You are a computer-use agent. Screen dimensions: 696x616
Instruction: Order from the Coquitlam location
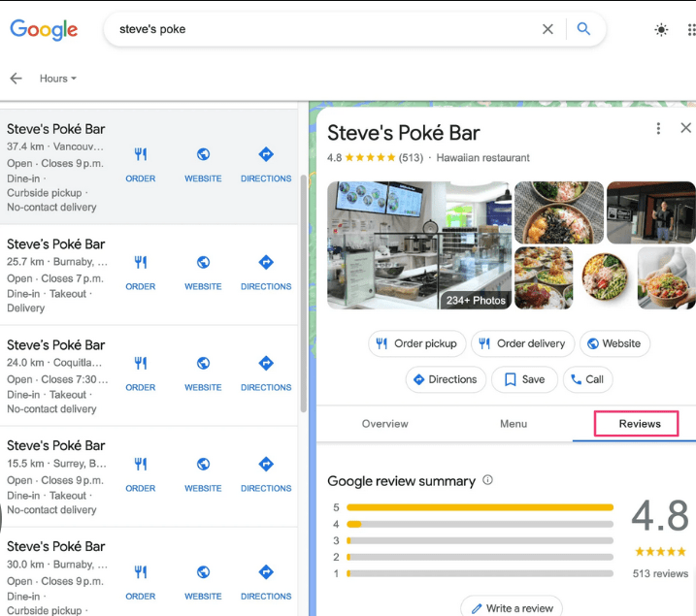140,373
